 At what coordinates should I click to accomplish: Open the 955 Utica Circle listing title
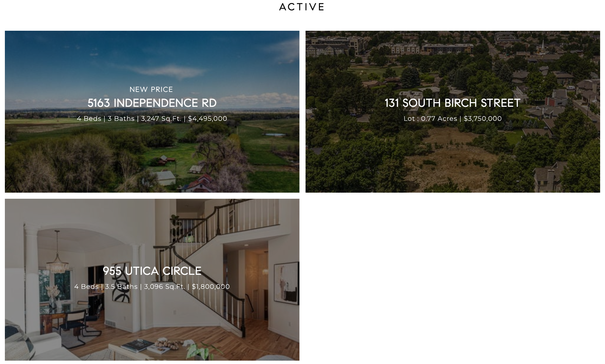click(x=152, y=271)
